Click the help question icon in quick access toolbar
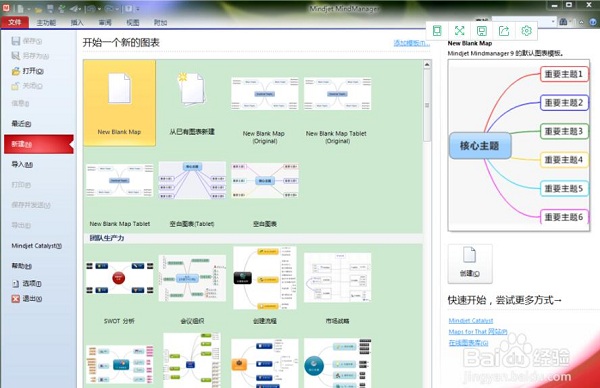This screenshot has width=600, height=388. pyautogui.click(x=129, y=8)
